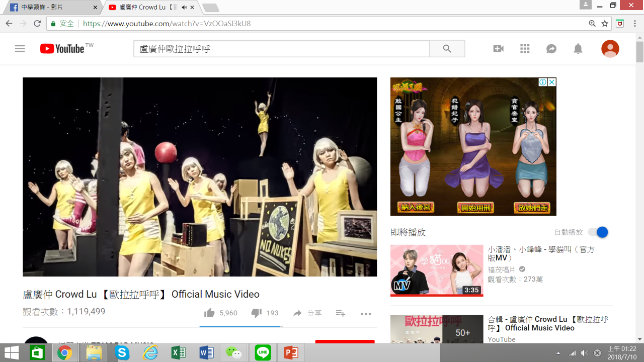Click the 分享 share label
This screenshot has width=644, height=362.
[314, 313]
